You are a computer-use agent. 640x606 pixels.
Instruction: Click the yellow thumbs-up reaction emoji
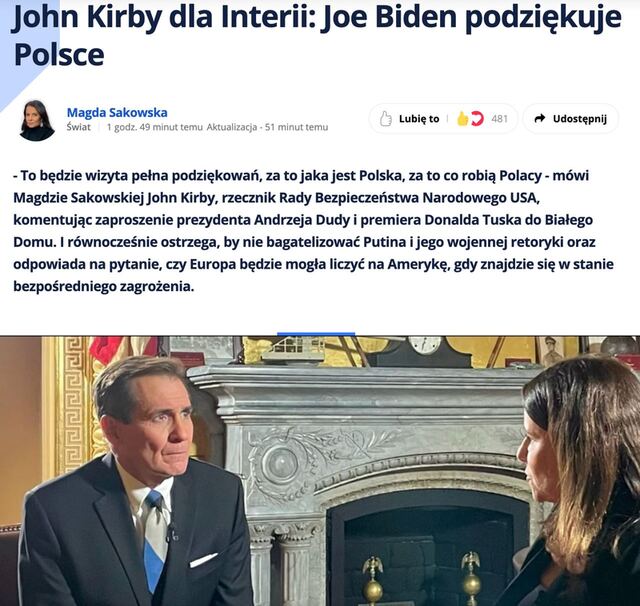click(462, 119)
